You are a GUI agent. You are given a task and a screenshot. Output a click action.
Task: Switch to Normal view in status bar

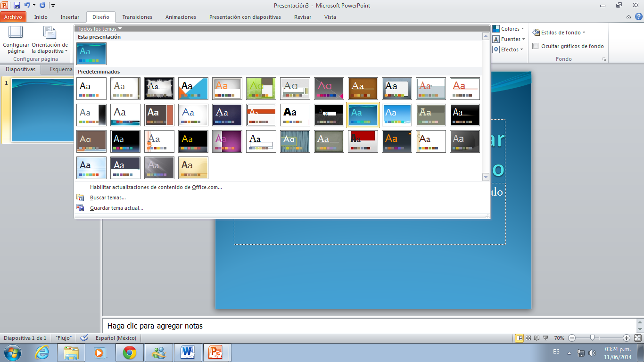coord(520,338)
